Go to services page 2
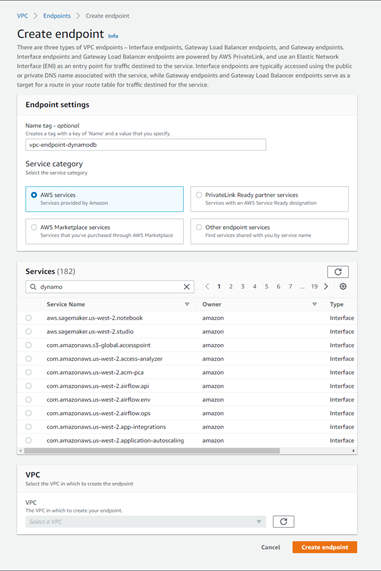Image resolution: width=381 pixels, height=571 pixels. point(231,287)
